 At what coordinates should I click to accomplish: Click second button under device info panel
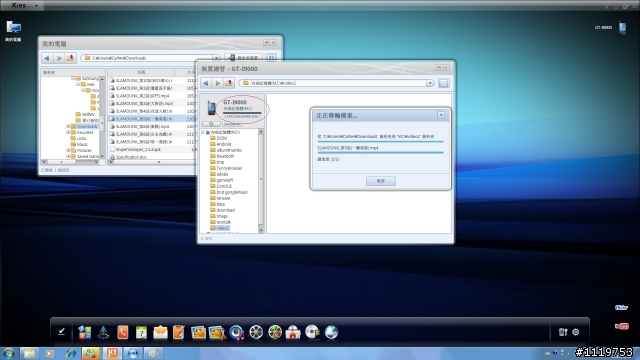232,123
